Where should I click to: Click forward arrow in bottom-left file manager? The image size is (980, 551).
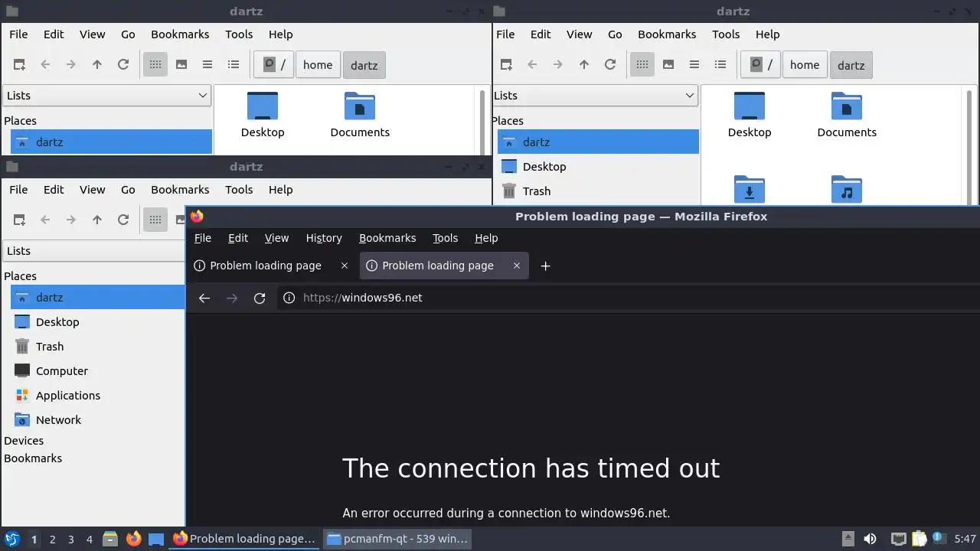pyautogui.click(x=71, y=220)
